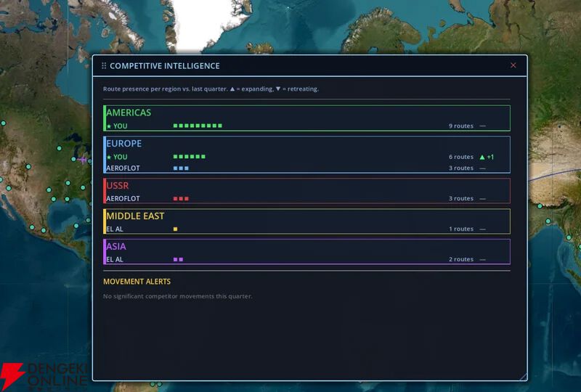Click the green route bar for Americas

[x=198, y=126]
